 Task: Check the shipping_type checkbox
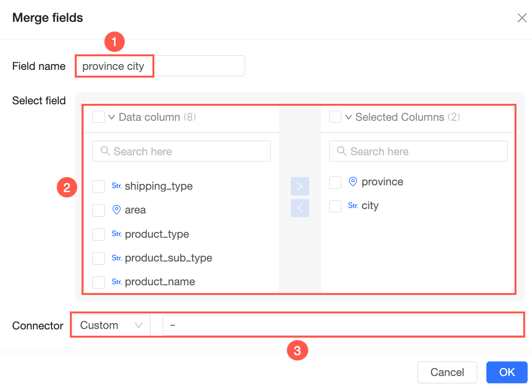pos(99,187)
